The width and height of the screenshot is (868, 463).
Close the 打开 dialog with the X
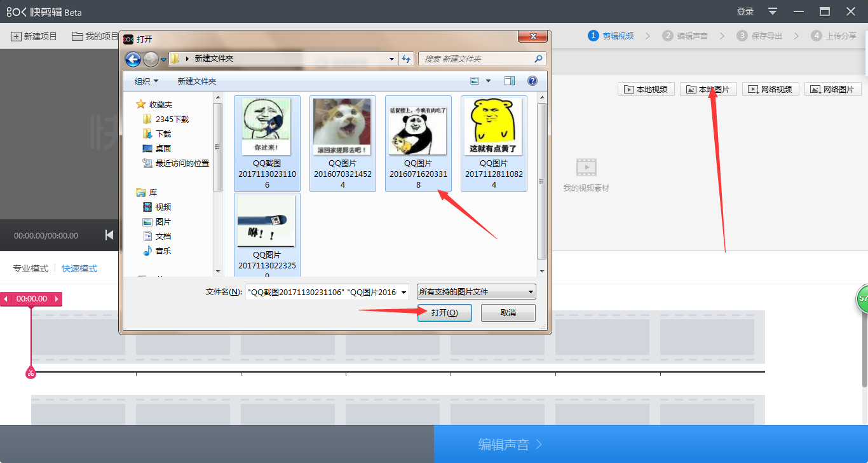(534, 37)
